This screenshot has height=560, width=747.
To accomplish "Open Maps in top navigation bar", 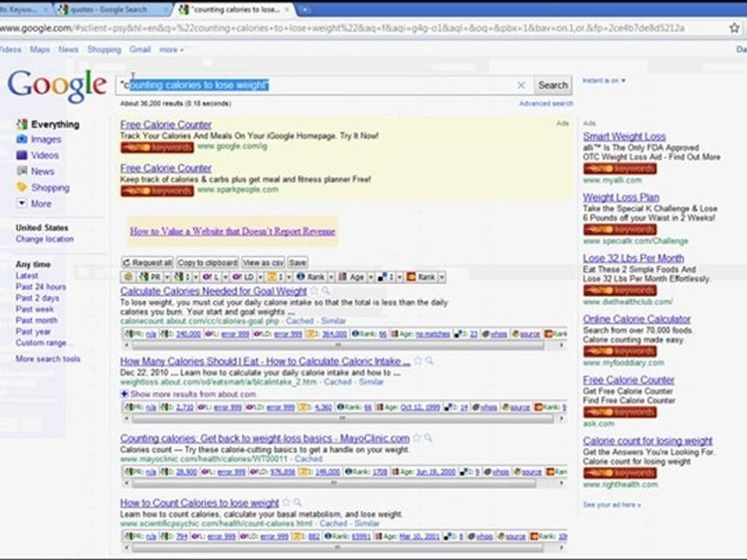I will coord(40,50).
